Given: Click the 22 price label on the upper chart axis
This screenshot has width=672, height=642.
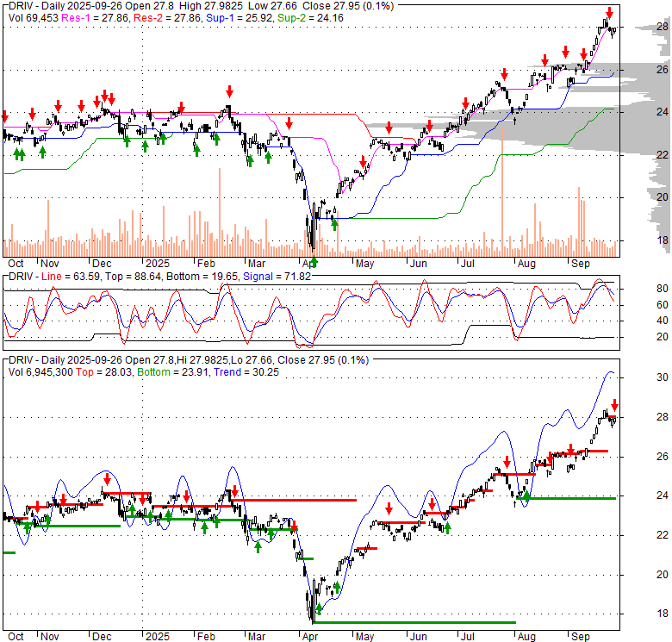Looking at the screenshot, I should pyautogui.click(x=663, y=155).
